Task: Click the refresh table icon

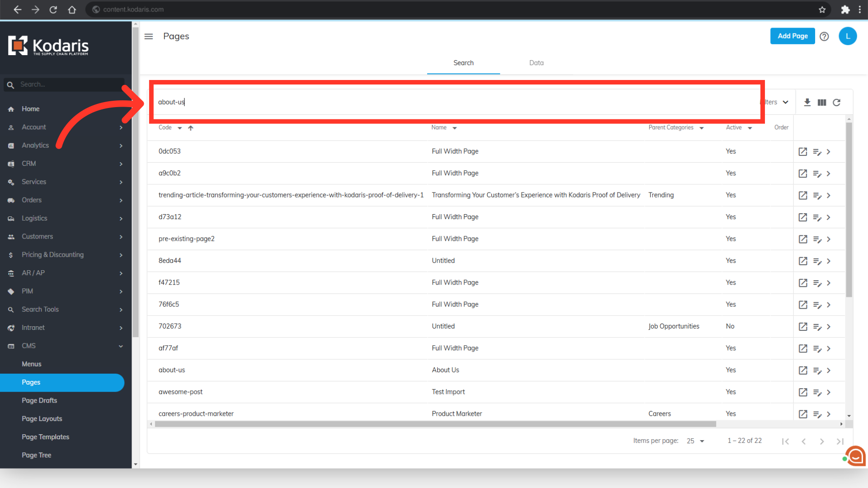Action: coord(837,103)
